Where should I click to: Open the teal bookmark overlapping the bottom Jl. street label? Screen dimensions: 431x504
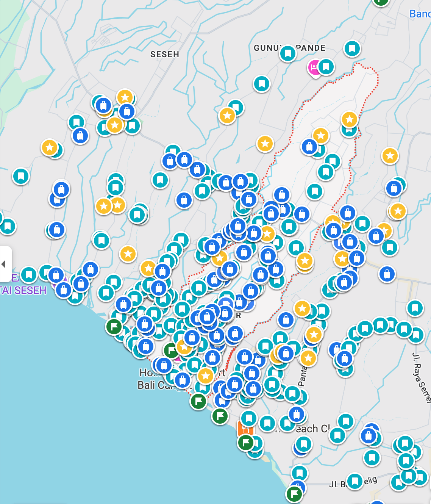tap(354, 481)
